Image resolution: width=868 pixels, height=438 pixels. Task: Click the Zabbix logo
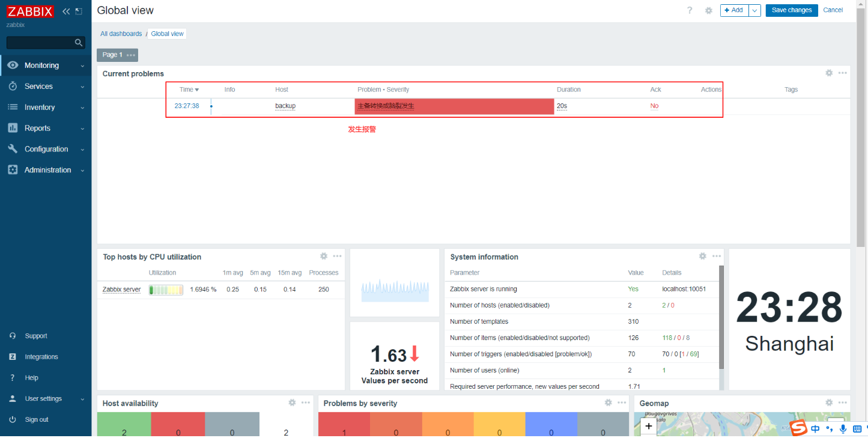tap(30, 11)
